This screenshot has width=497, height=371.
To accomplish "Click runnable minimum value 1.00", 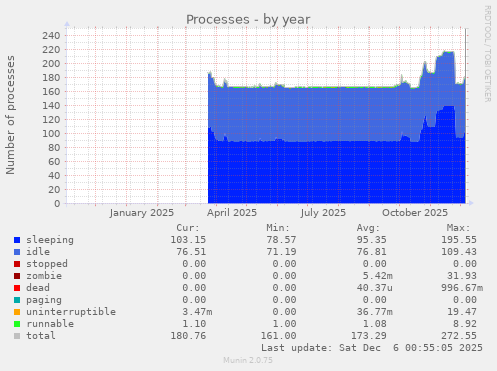I will (284, 324).
